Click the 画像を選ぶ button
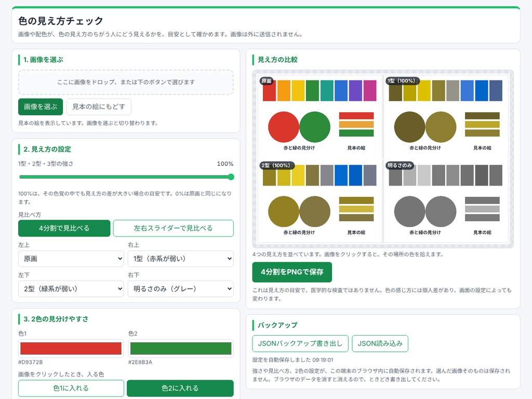532x399 pixels. 41,107
